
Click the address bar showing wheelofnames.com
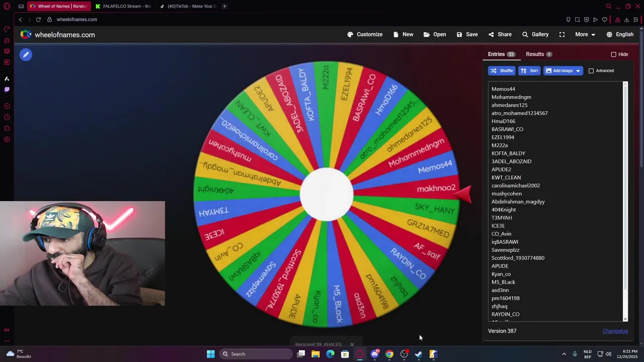[x=77, y=20]
